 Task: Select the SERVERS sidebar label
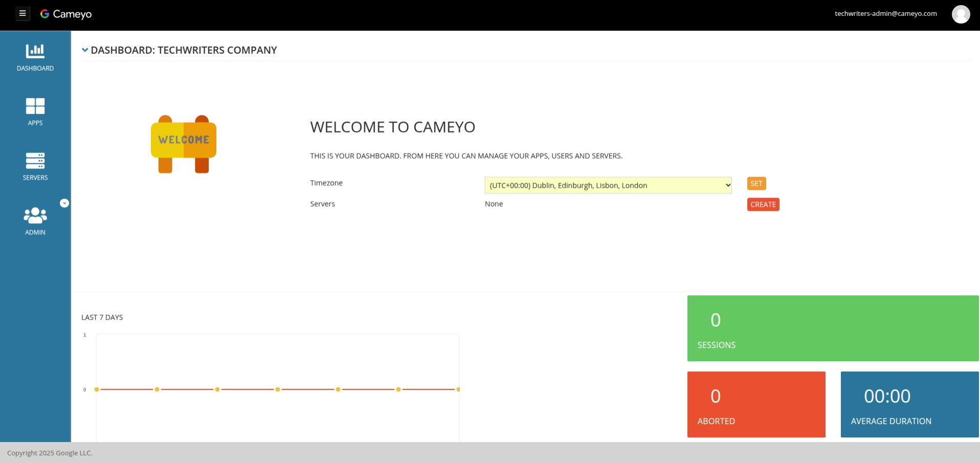click(35, 178)
